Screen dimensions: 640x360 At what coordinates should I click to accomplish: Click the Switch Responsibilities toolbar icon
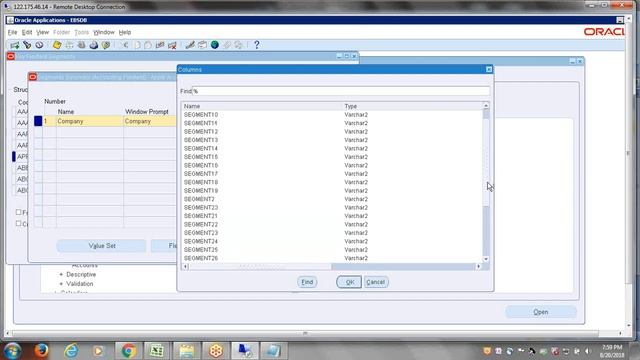pyautogui.click(x=81, y=45)
